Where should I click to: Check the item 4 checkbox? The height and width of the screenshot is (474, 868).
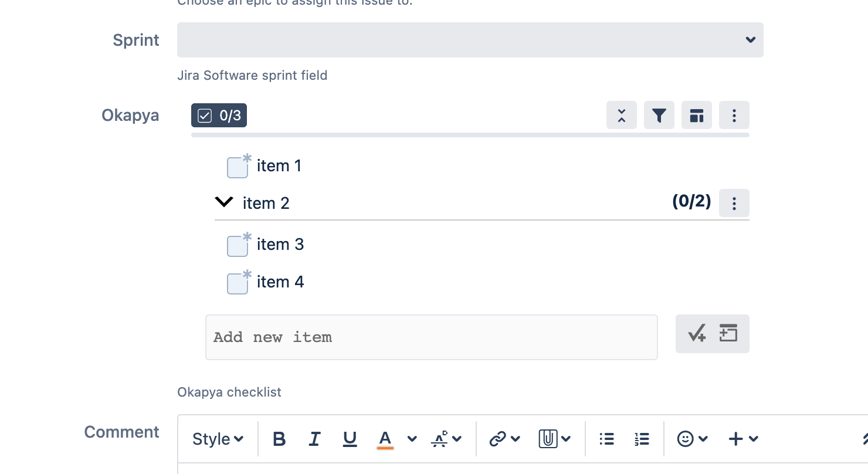236,283
